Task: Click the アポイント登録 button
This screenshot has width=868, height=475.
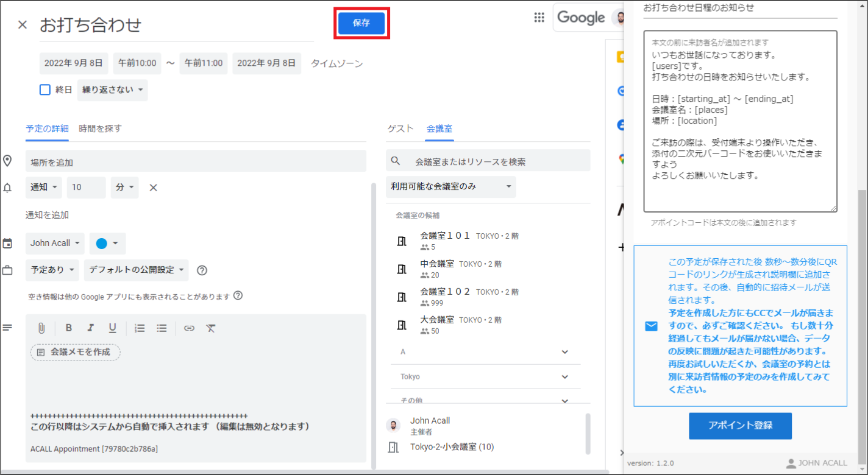Action: 740,426
